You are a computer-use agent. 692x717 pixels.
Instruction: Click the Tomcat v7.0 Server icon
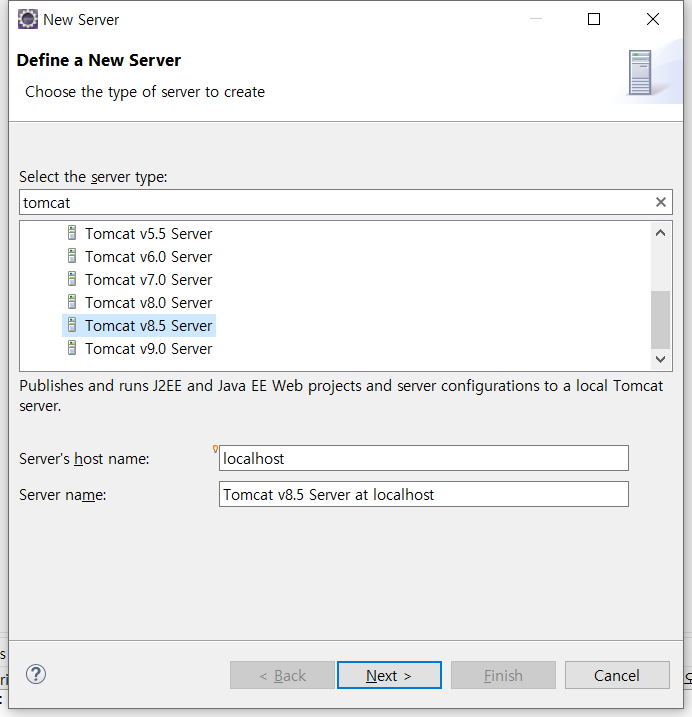[72, 278]
